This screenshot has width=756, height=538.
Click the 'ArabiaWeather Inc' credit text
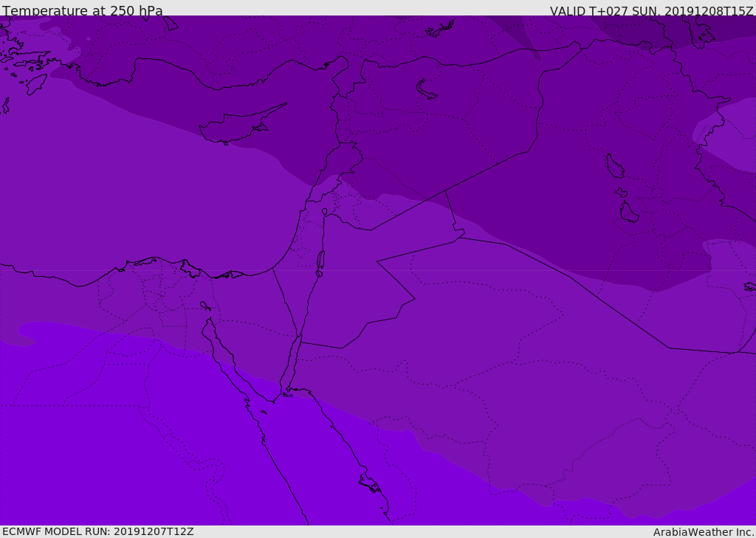tap(704, 532)
